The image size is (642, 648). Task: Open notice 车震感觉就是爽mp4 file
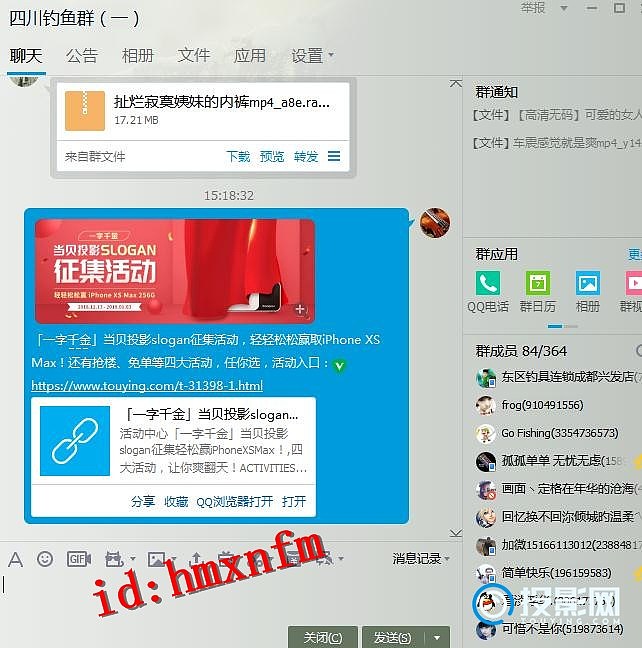click(x=557, y=143)
